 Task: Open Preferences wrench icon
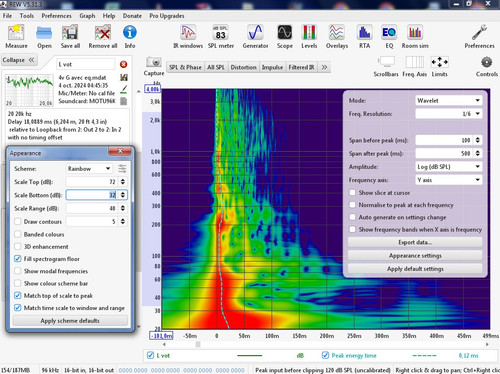[x=479, y=33]
